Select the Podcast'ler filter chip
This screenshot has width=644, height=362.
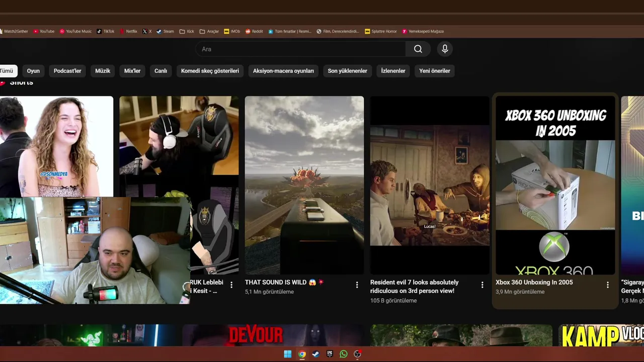coord(67,71)
